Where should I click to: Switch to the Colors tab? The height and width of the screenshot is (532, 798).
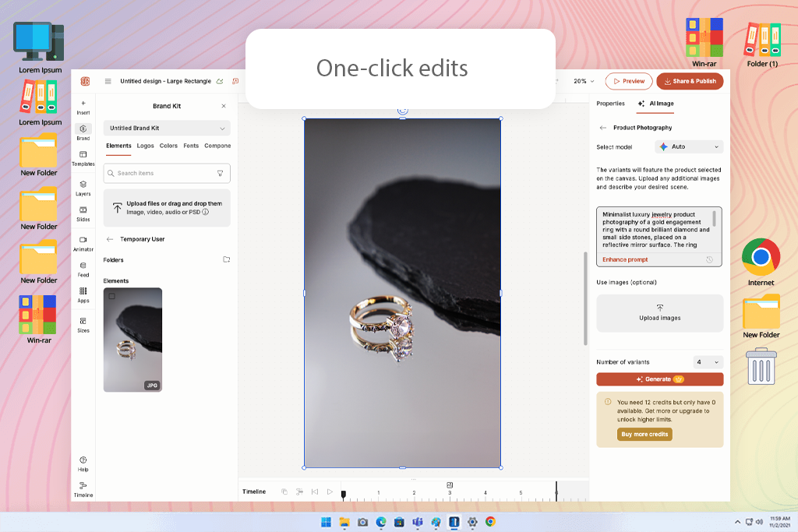coord(168,146)
